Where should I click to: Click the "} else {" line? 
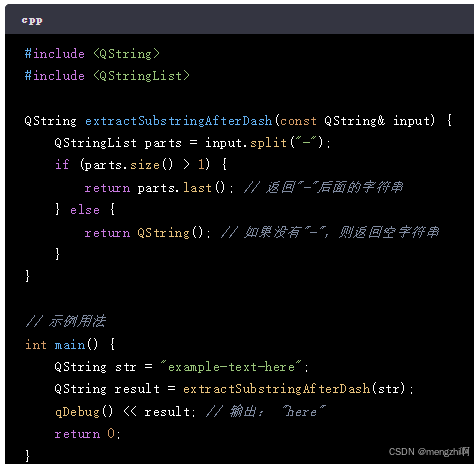pyautogui.click(x=85, y=210)
